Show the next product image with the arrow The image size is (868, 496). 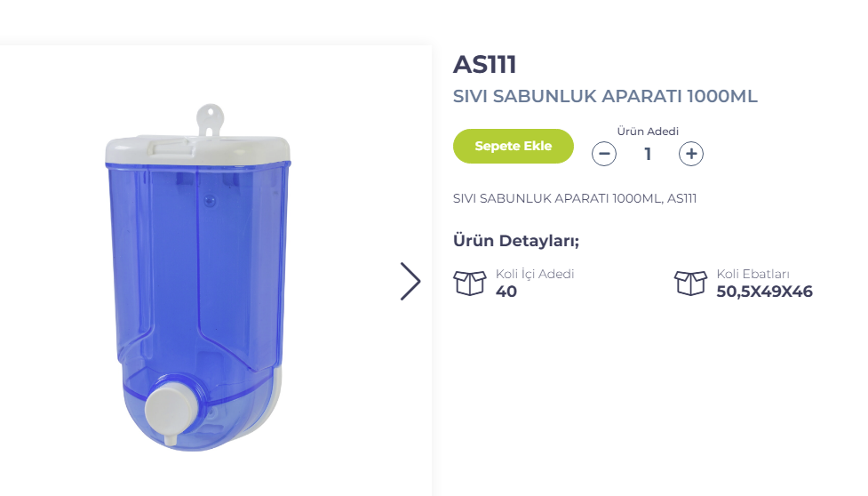coord(410,281)
